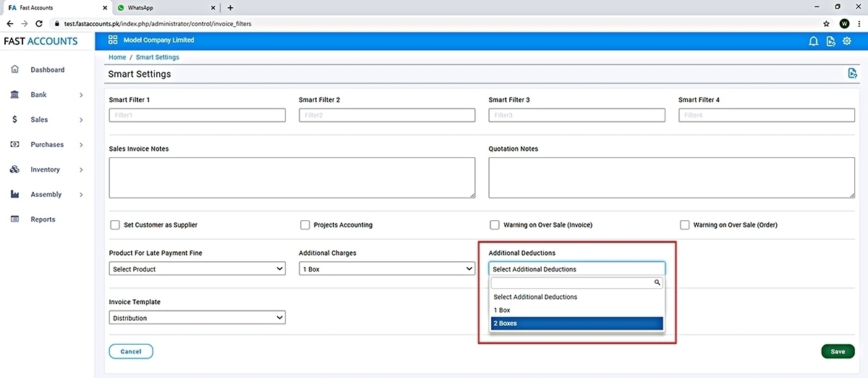Image resolution: width=868 pixels, height=378 pixels.
Task: Click the Reports list icon
Action: 14,219
